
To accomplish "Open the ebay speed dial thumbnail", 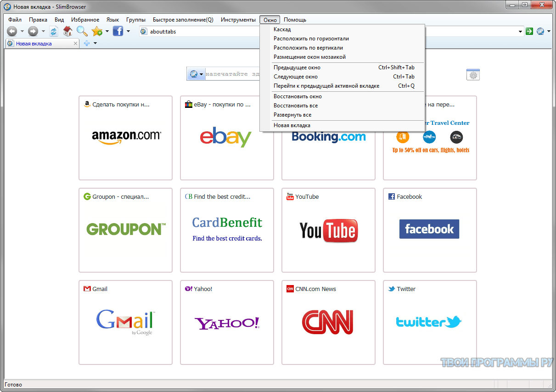I will pyautogui.click(x=227, y=138).
